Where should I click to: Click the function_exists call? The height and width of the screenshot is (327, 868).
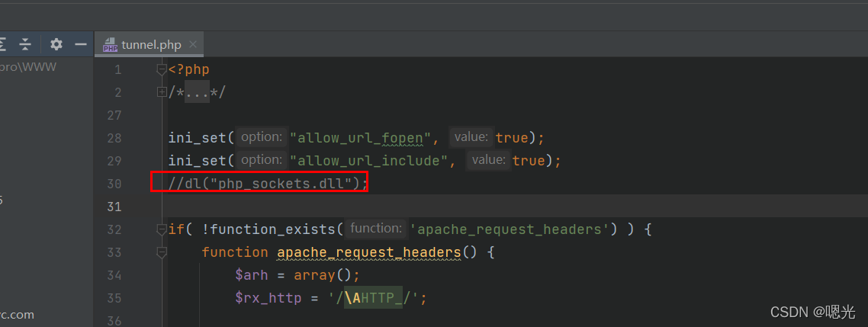(272, 229)
